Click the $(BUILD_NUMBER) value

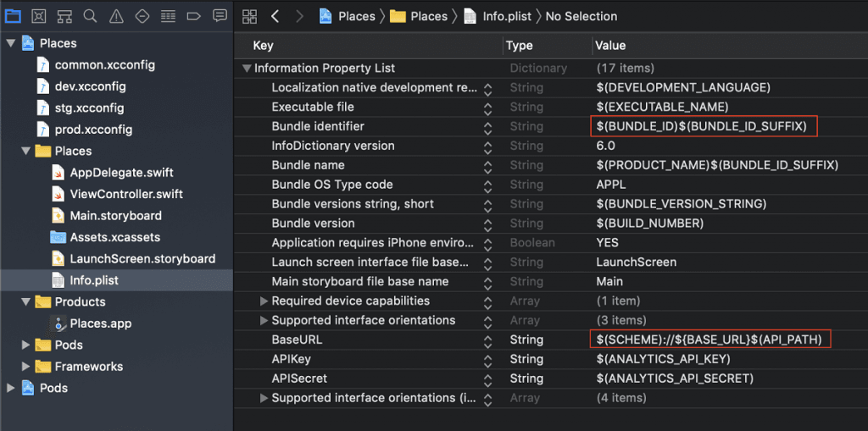(650, 224)
